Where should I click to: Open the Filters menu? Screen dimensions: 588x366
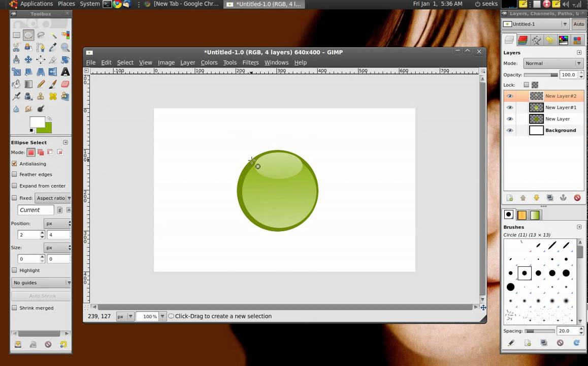click(250, 63)
